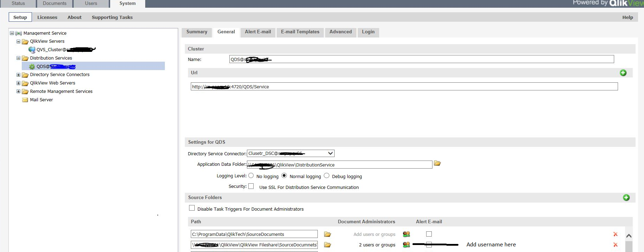The image size is (644, 252).
Task: Open the Supporting Tasks sub-tab
Action: pos(112,17)
